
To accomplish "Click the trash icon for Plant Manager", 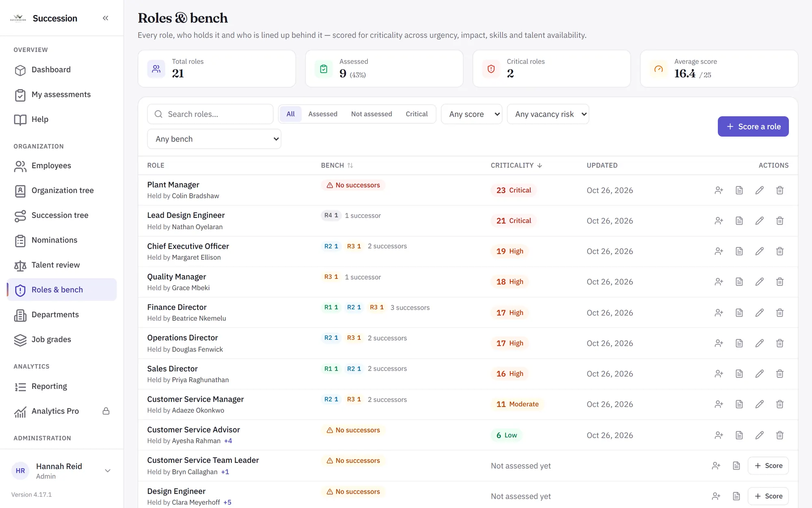I will pos(780,190).
